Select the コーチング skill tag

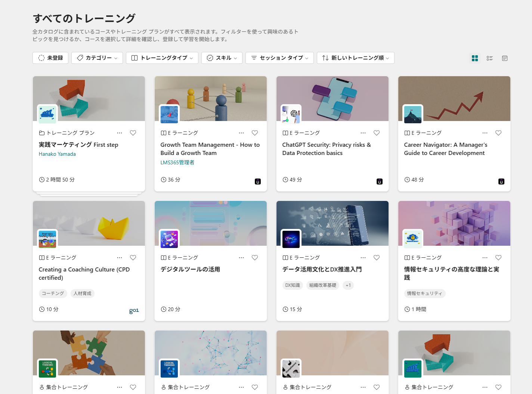pyautogui.click(x=53, y=294)
